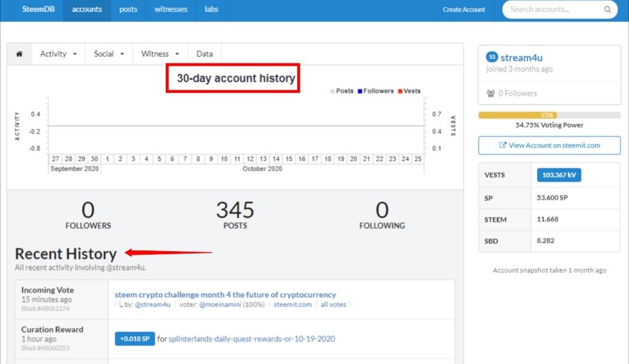629x364 pixels.
Task: Open the steem crypto challenge post link
Action: [x=225, y=295]
